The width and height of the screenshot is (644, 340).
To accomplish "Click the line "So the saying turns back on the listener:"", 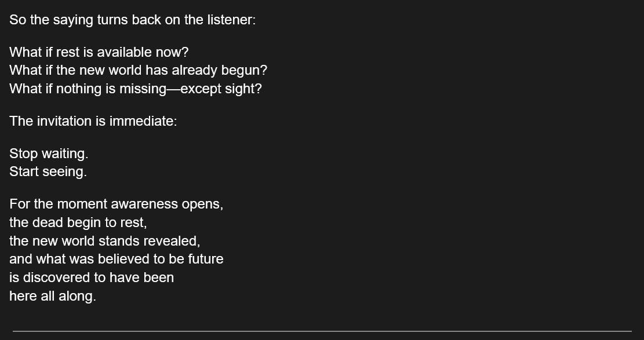I will coord(132,20).
